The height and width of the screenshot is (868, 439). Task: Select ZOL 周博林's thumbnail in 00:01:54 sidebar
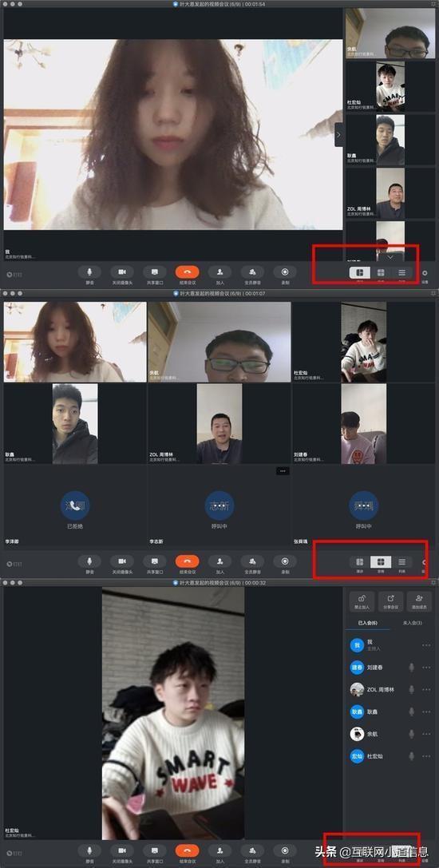390,193
